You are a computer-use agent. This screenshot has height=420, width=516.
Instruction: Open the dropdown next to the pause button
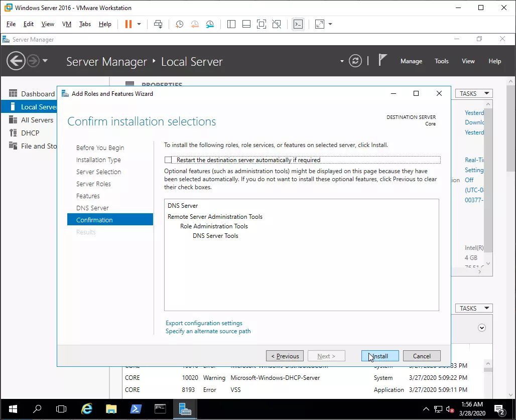139,24
